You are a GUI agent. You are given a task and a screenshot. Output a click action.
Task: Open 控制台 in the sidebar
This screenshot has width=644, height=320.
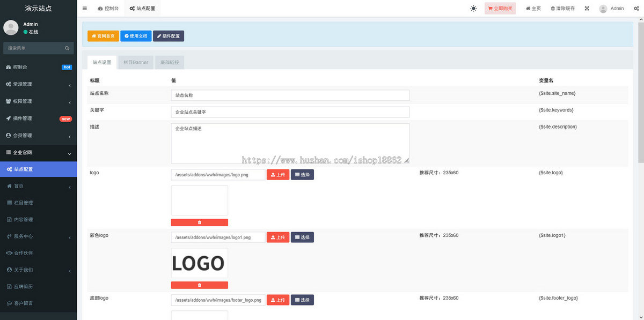click(x=39, y=67)
